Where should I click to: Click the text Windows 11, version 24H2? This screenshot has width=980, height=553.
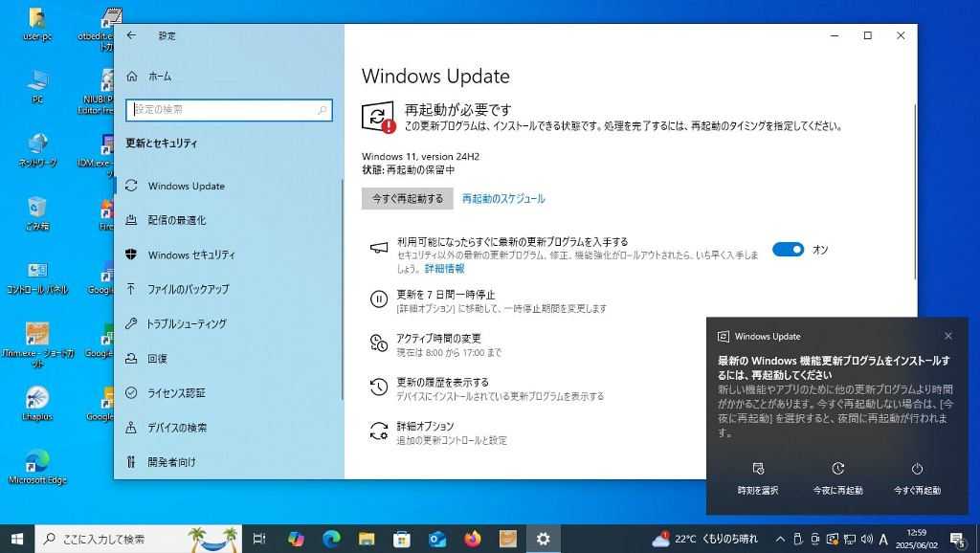tap(421, 156)
